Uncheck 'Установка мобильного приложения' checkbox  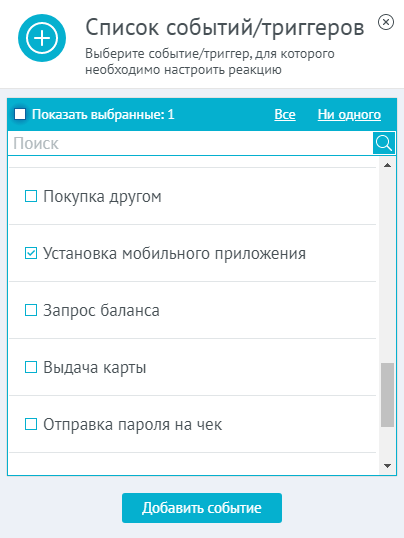(31, 253)
